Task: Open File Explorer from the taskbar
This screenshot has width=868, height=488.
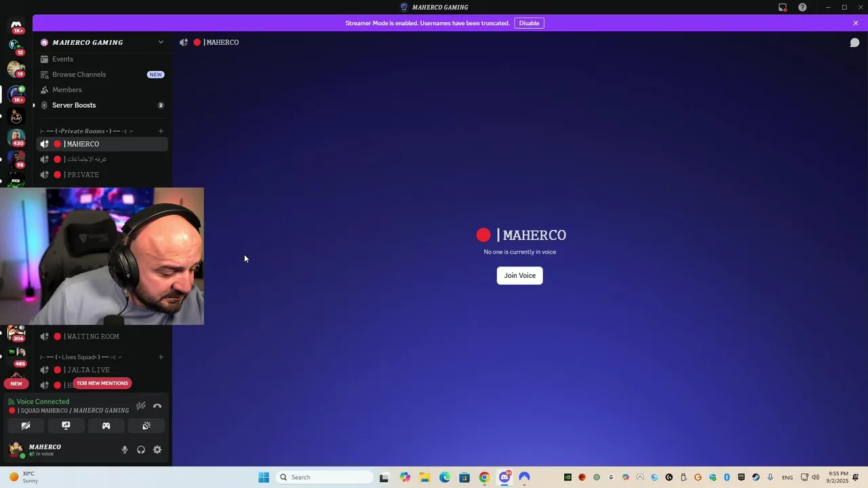Action: (425, 477)
